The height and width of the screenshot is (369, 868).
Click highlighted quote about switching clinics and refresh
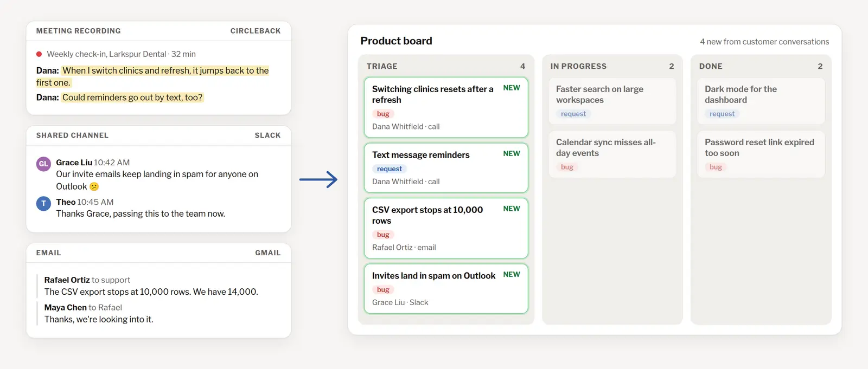click(x=152, y=76)
